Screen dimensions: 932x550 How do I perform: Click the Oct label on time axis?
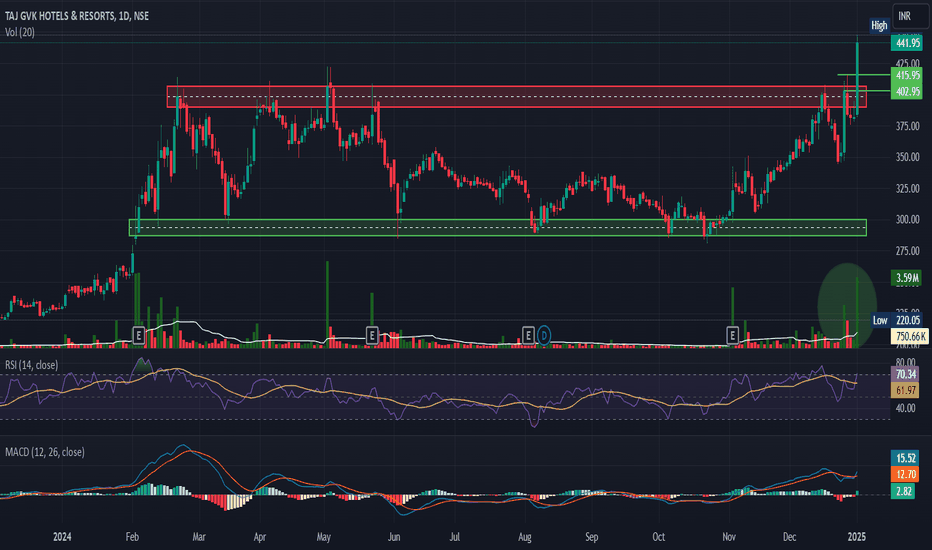[x=659, y=537]
